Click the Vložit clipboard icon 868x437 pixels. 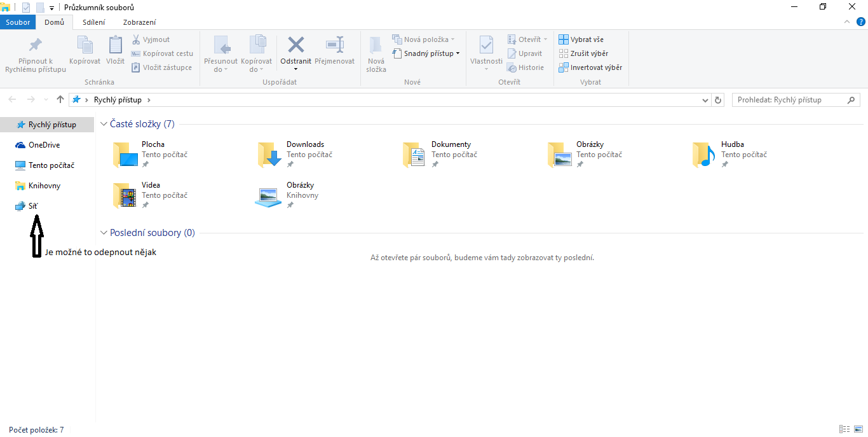[x=115, y=45]
